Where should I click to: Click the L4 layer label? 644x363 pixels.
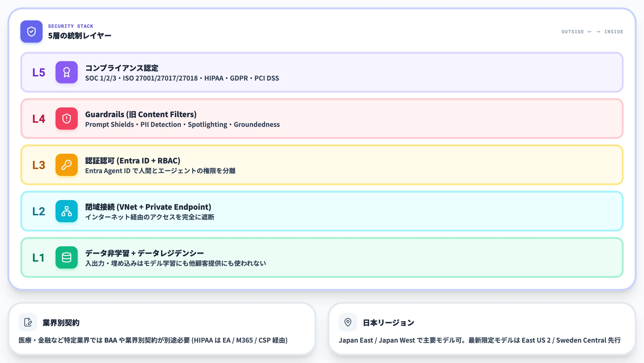point(39,119)
